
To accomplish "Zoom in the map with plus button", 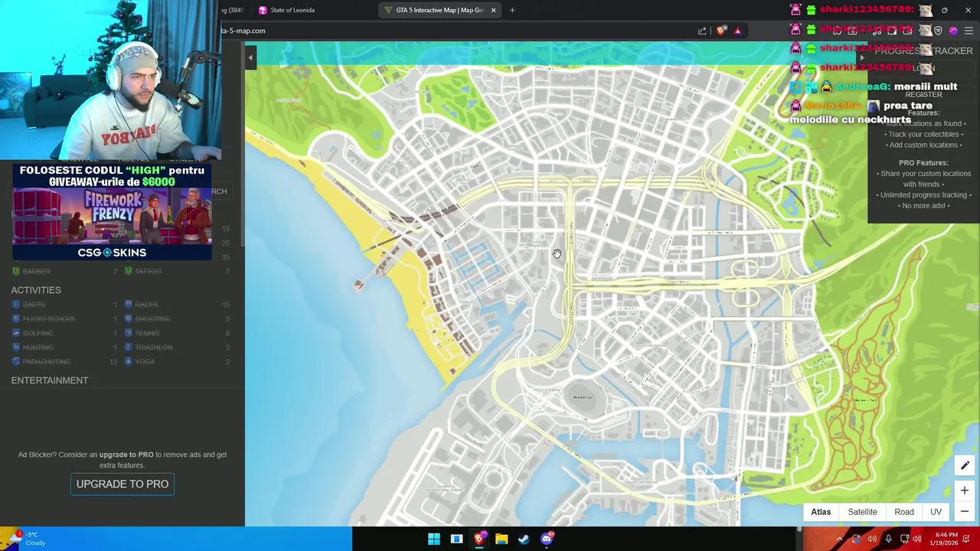I will click(x=965, y=491).
